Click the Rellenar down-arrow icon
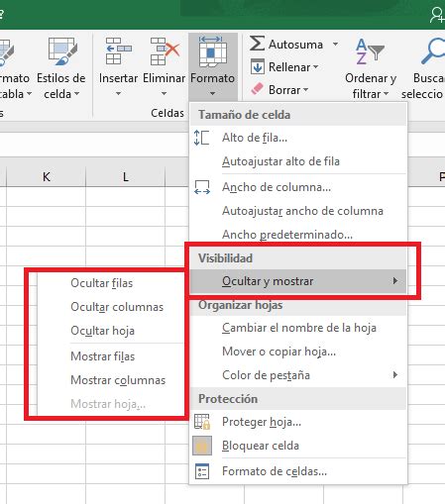 tap(258, 66)
